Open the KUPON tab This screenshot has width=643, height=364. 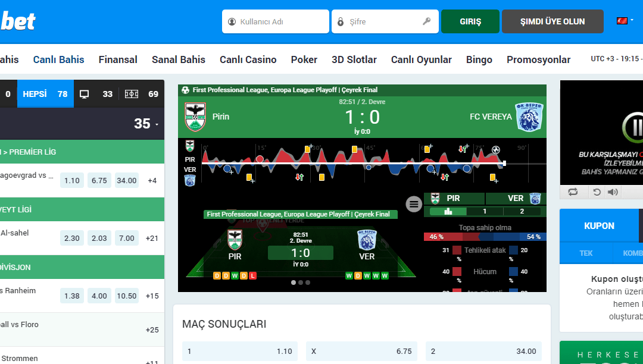point(599,225)
